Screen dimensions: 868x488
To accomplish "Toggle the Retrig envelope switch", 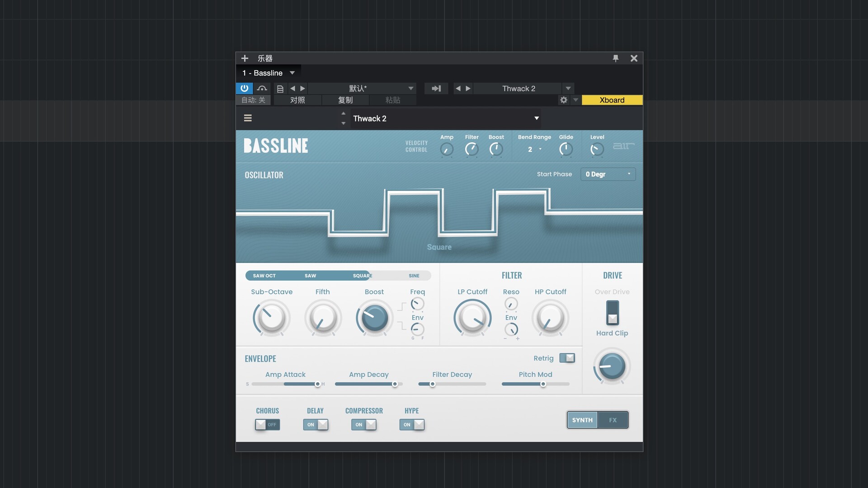I will (567, 358).
